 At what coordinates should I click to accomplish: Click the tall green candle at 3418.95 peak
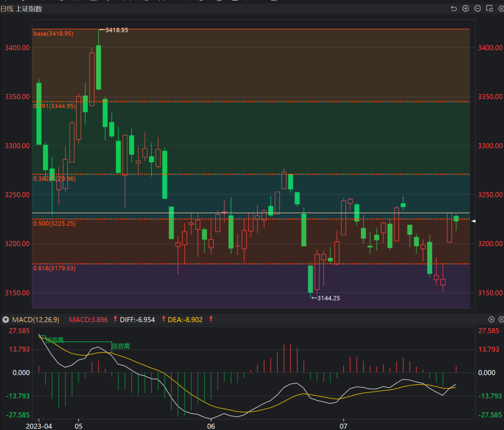click(98, 67)
